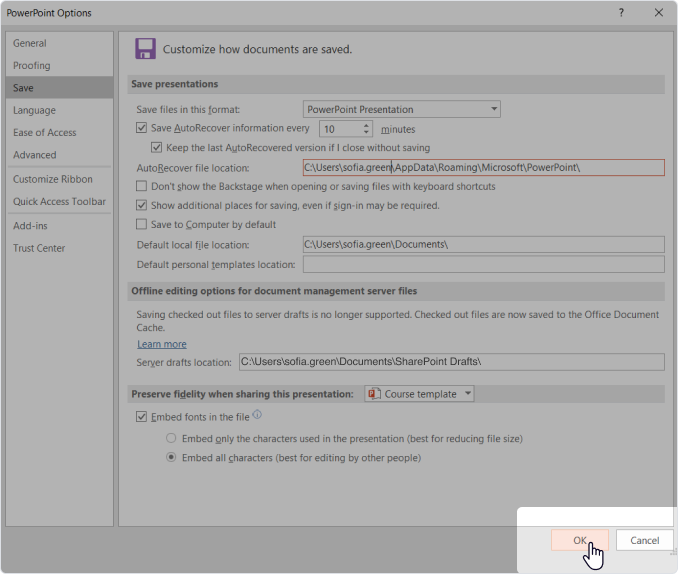
Task: Open the Learn more link
Action: coord(162,344)
